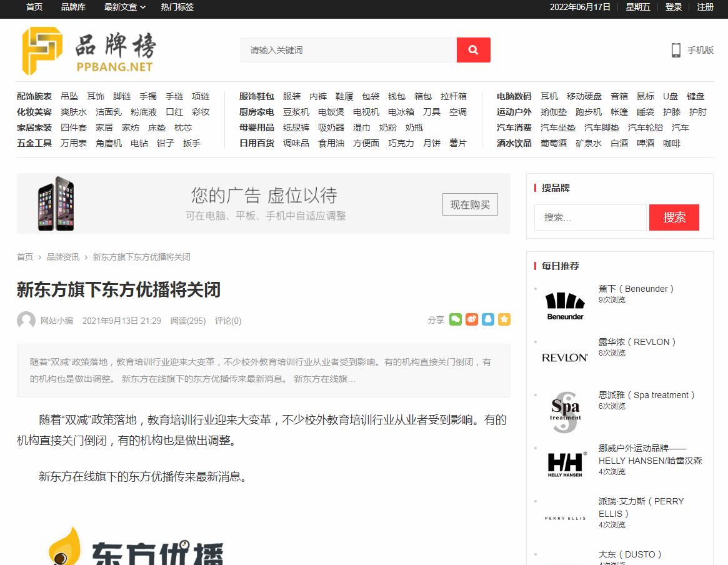Open Perry Ellis brand logo thumbnail
This screenshot has height=565, width=728.
pos(565,518)
